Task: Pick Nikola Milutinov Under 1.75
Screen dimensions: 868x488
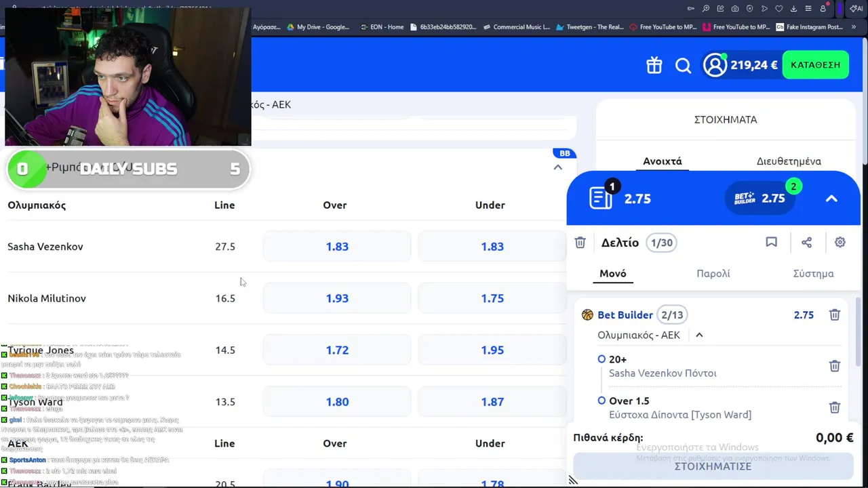Action: (x=492, y=298)
